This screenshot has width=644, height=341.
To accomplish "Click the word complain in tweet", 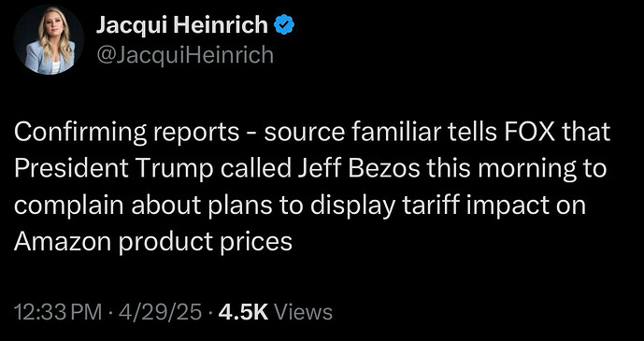I will tap(69, 206).
